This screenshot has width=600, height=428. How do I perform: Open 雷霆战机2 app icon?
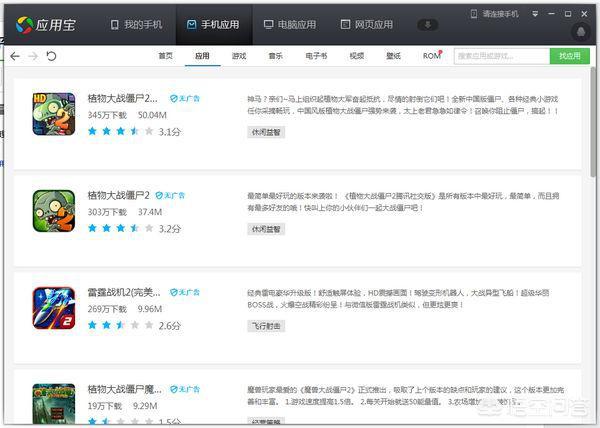[x=54, y=308]
